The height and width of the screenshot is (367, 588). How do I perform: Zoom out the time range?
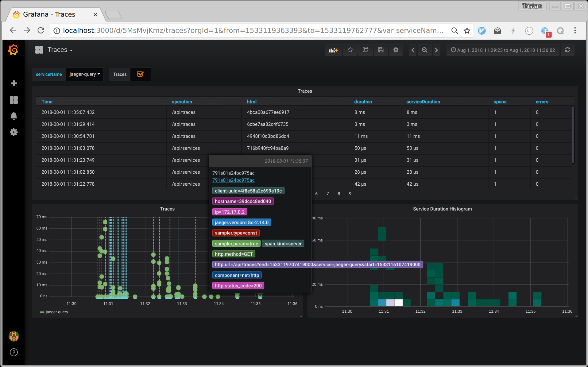click(425, 50)
